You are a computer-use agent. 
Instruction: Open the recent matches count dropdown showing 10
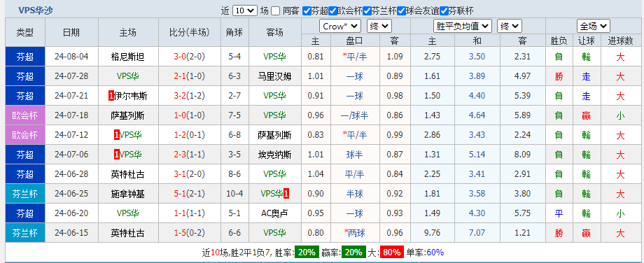point(245,10)
